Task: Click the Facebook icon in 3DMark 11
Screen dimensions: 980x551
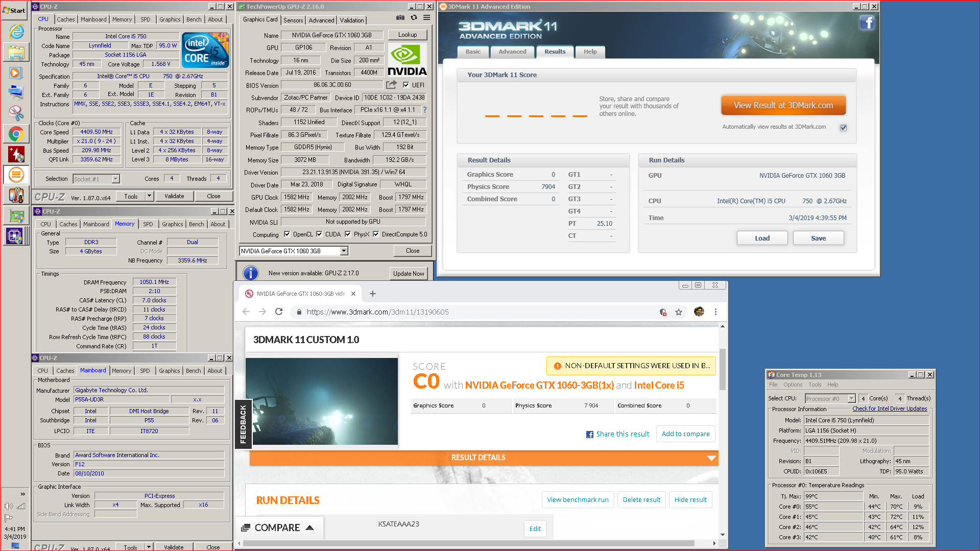Action: (x=867, y=23)
